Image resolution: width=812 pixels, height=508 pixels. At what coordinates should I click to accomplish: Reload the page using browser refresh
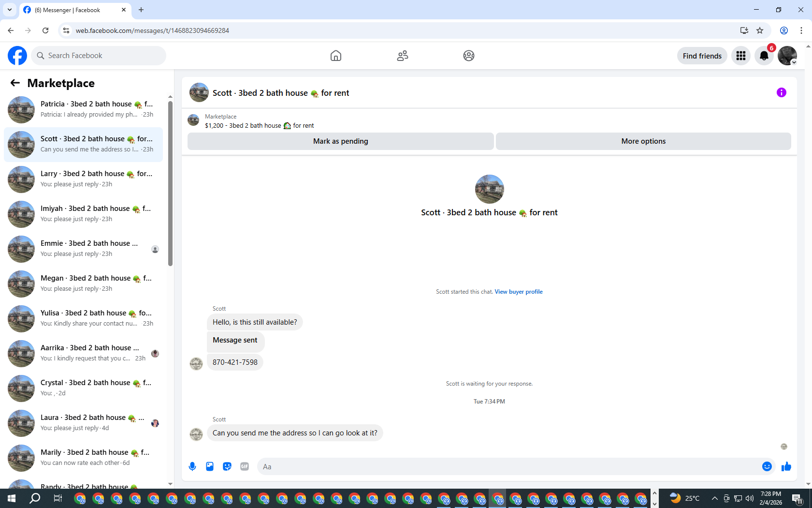pos(45,30)
